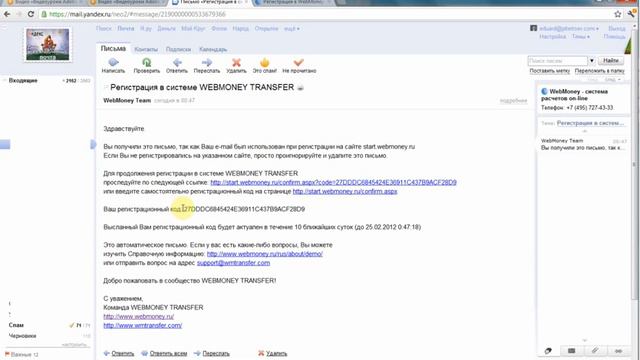This screenshot has width=640, height=360.
Task: Click the envelope icon in right panel footer
Action: 571,351
